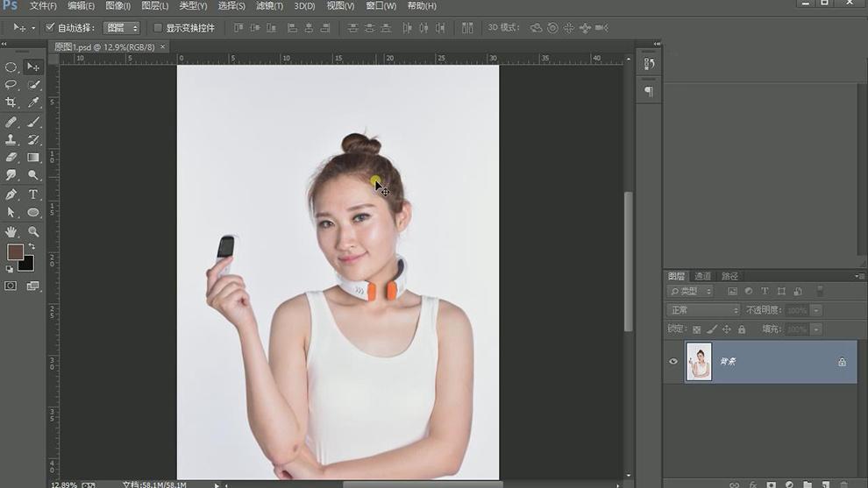868x488 pixels.
Task: Toggle shape layer filter
Action: click(781, 291)
